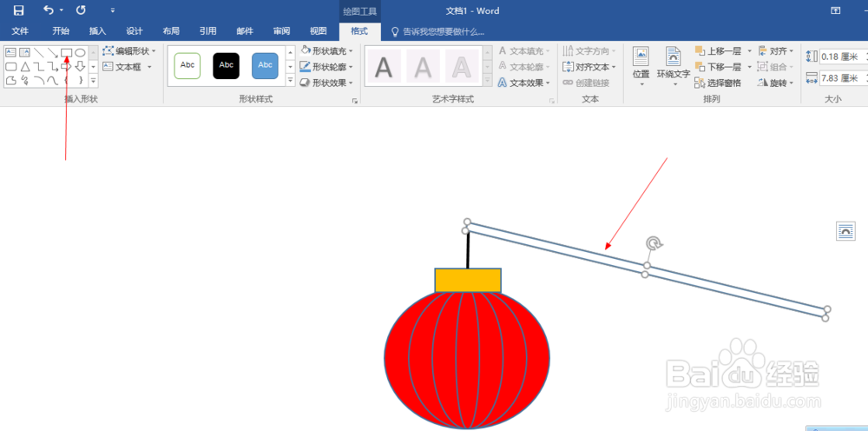Viewport: 868px width, 431px height.
Task: Open the 形状填充 dropdown
Action: [326, 51]
